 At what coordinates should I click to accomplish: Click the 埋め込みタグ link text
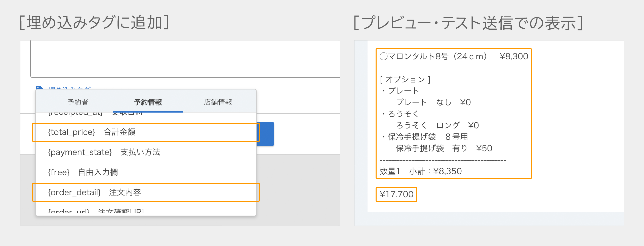tap(69, 88)
